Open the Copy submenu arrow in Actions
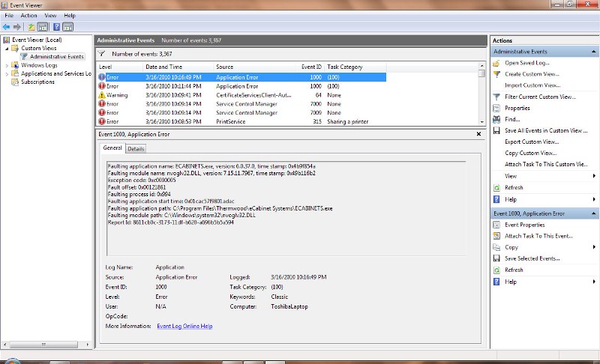600x364 pixels. click(594, 247)
